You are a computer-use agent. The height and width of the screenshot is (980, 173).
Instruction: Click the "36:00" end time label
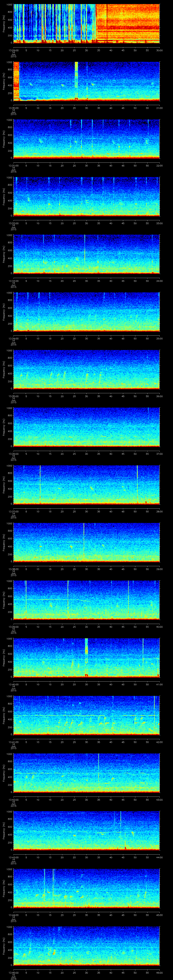point(160,396)
